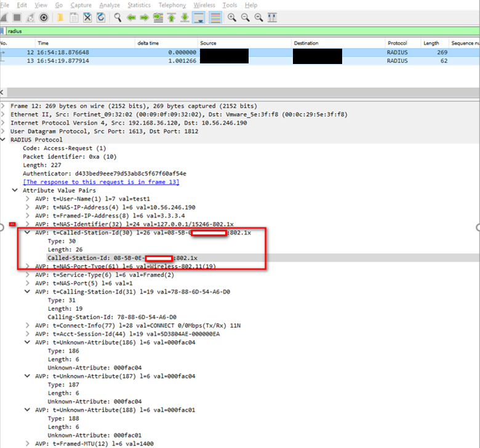Jump to last packet icon
The width and height of the screenshot is (480, 448).
(x=185, y=17)
